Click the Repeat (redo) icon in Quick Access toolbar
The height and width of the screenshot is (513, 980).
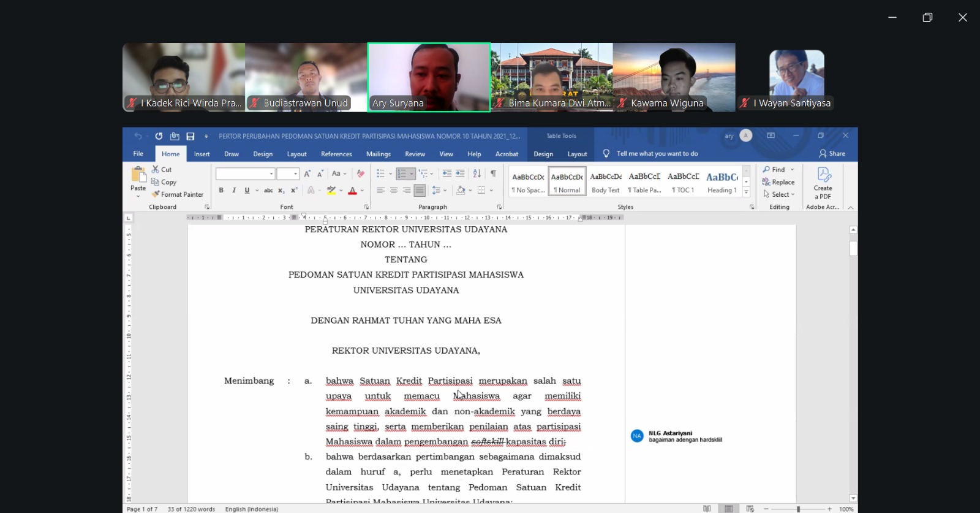pyautogui.click(x=159, y=136)
